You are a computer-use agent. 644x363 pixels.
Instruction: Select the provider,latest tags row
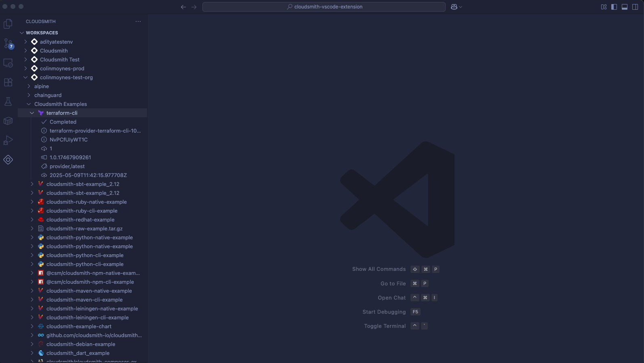point(82,166)
